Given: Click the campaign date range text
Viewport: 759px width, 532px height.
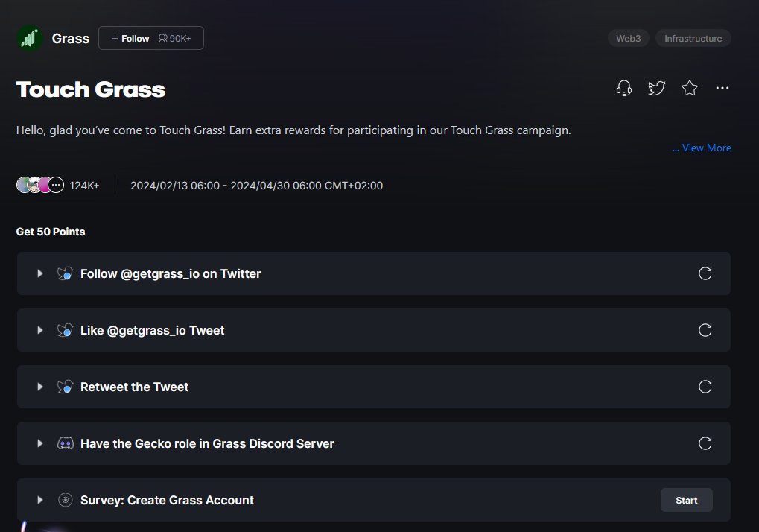Looking at the screenshot, I should [x=256, y=186].
